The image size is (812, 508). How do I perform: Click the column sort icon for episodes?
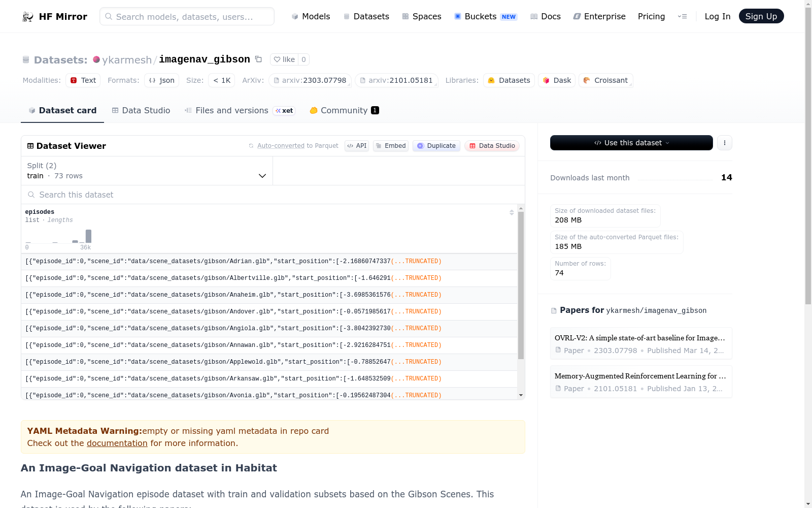(512, 212)
